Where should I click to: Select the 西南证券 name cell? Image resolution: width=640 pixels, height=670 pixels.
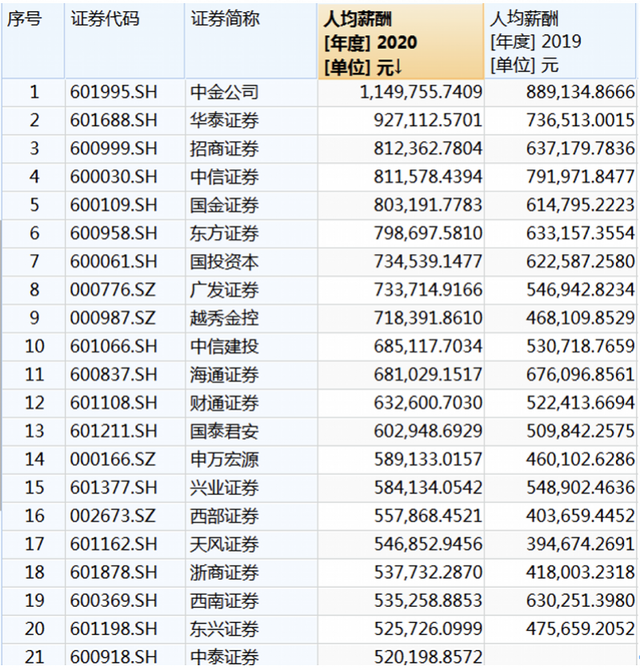pyautogui.click(x=251, y=600)
